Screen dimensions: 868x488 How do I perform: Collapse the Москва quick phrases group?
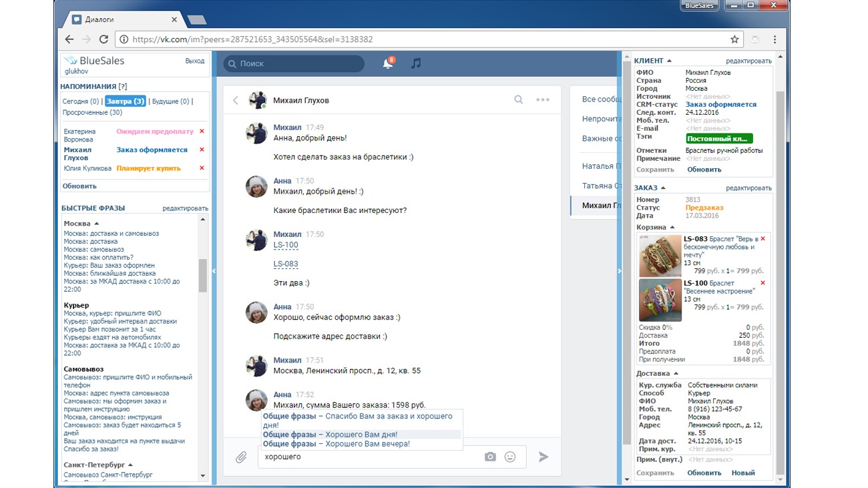96,224
